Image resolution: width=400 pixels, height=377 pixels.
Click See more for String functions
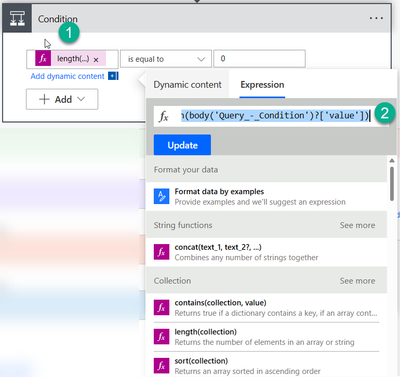pyautogui.click(x=357, y=225)
